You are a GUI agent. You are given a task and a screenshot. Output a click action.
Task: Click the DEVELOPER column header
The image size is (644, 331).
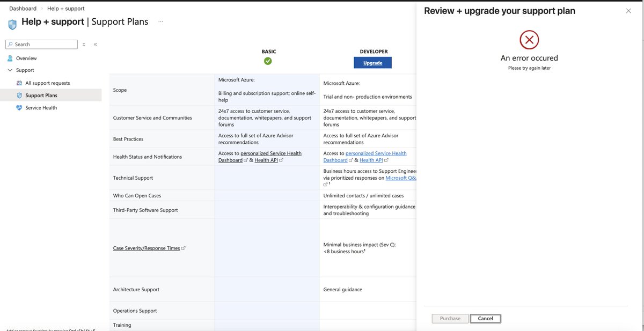(374, 52)
